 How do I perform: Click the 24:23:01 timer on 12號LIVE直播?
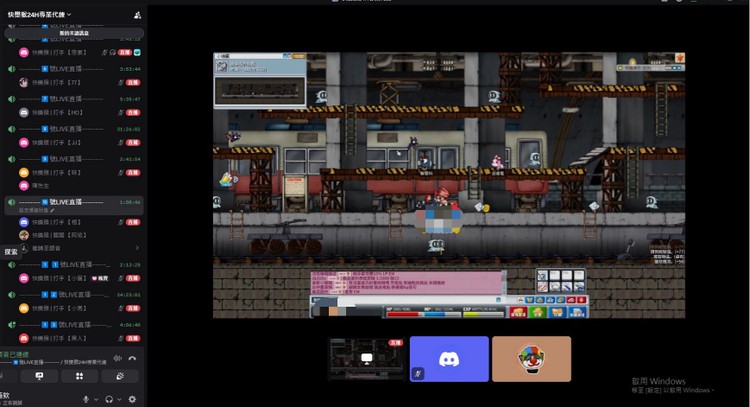(x=129, y=295)
